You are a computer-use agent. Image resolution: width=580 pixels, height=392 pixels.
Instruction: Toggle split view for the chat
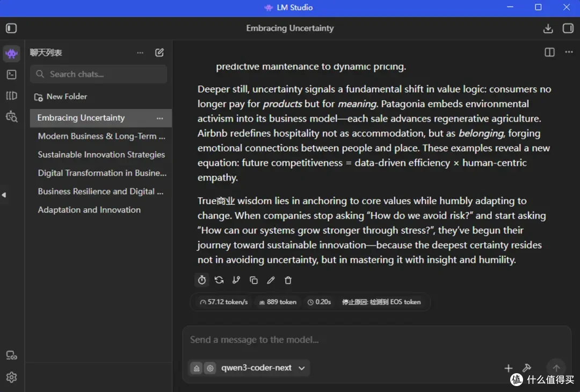(549, 52)
